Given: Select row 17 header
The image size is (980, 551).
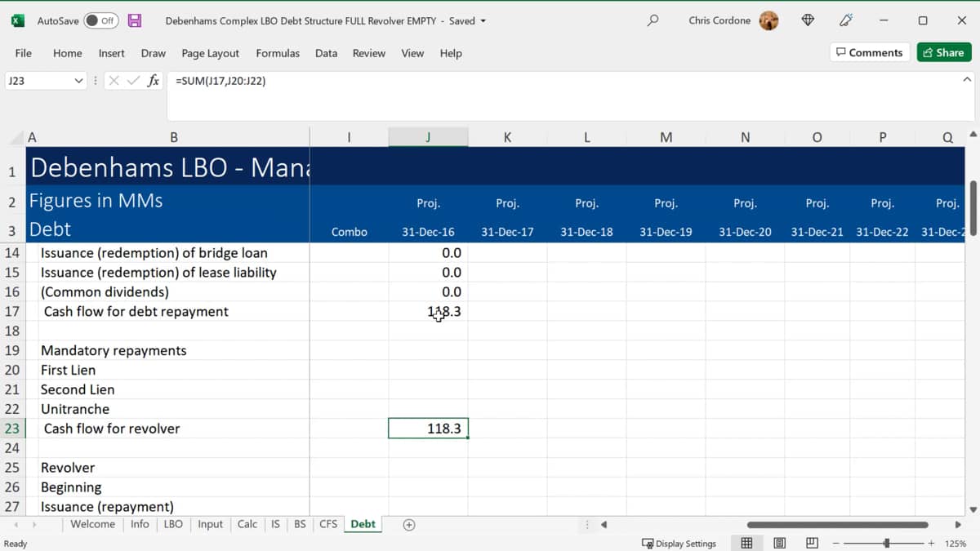Looking at the screenshot, I should (12, 311).
